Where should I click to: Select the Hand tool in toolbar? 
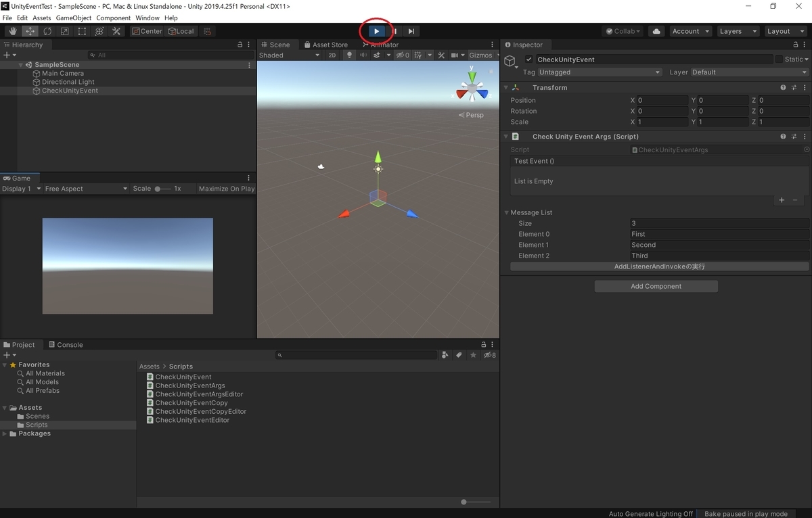[13, 31]
